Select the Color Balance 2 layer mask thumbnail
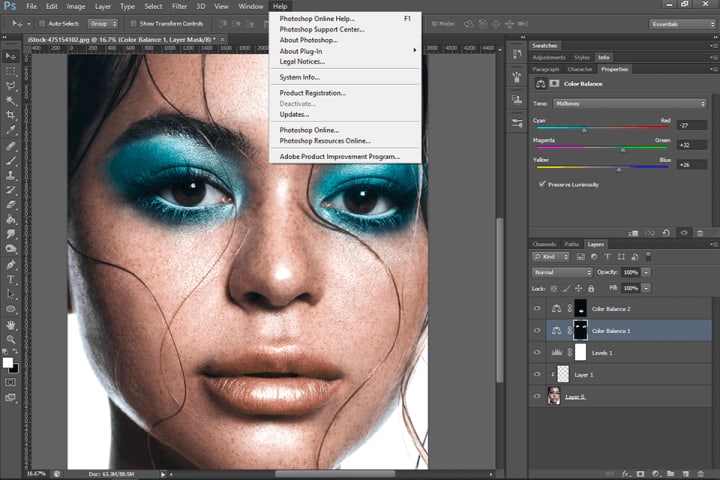The image size is (720, 480). (580, 308)
